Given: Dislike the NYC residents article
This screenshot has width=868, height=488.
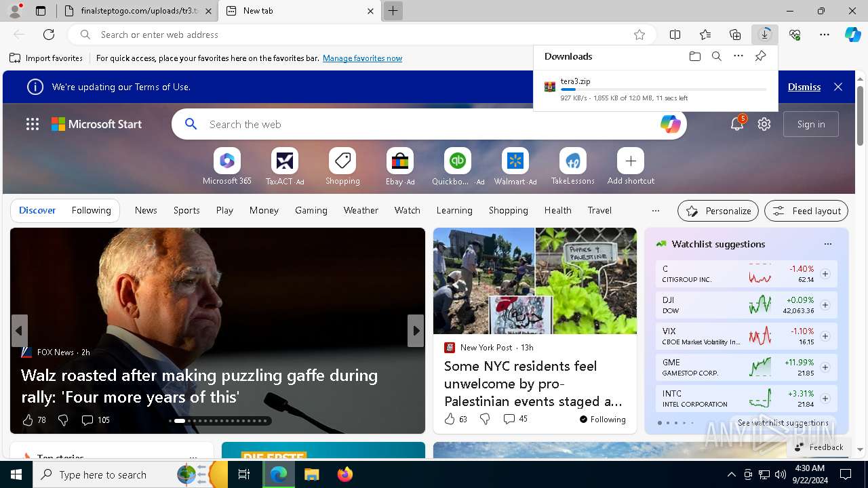Looking at the screenshot, I should pyautogui.click(x=485, y=419).
